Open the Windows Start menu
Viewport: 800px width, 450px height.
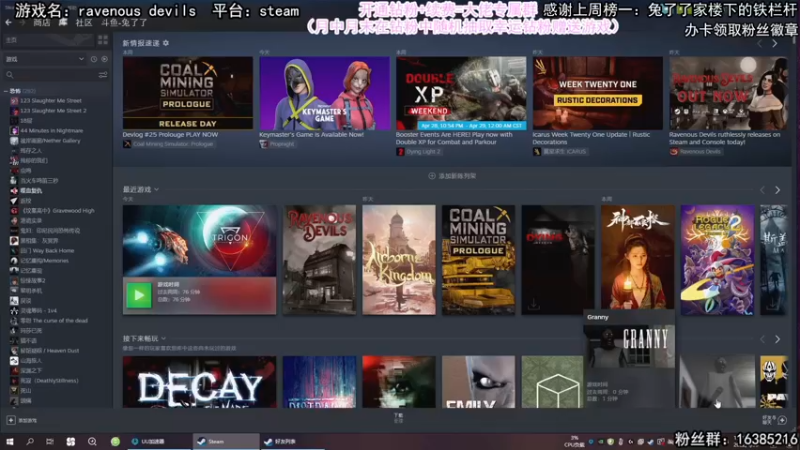point(10,441)
